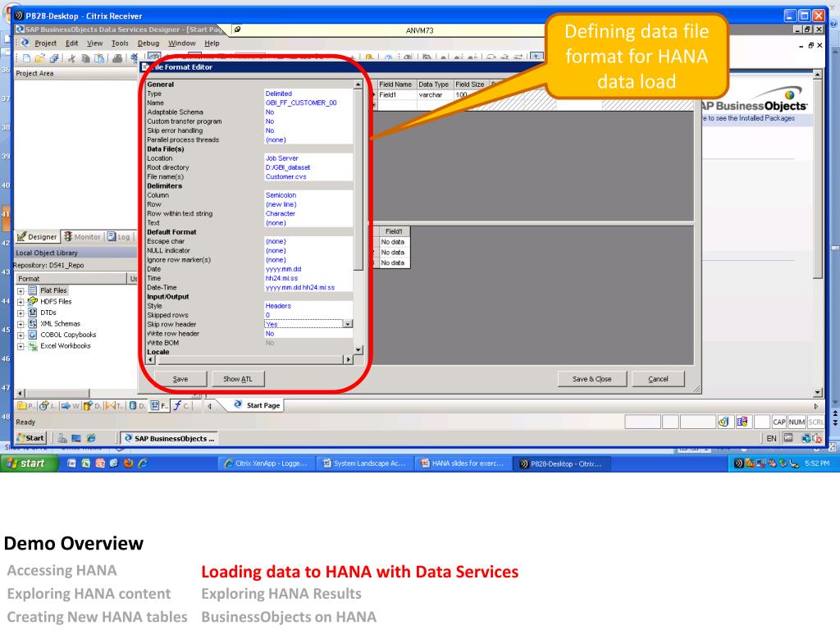Click the Save All toolbar icon
840x630 pixels.
(53, 58)
